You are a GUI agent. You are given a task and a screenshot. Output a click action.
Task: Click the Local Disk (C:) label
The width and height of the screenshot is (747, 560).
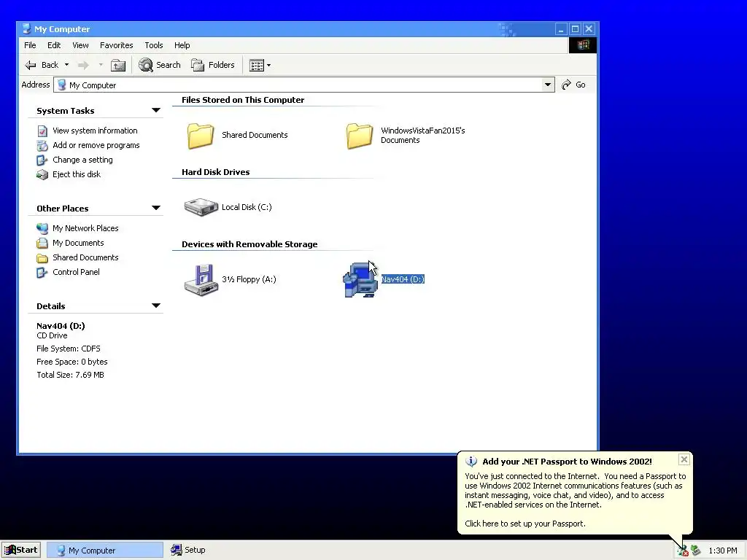click(247, 207)
